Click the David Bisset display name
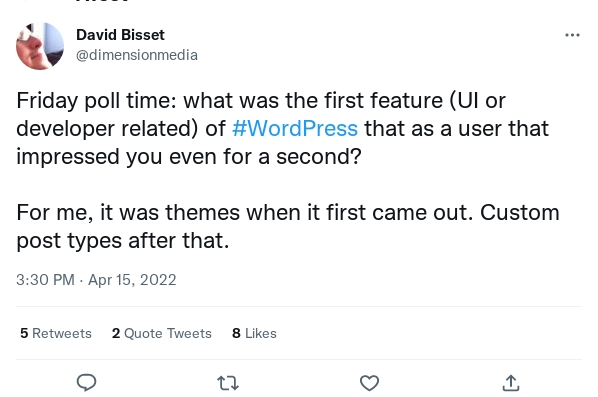This screenshot has width=598, height=397. tap(121, 35)
